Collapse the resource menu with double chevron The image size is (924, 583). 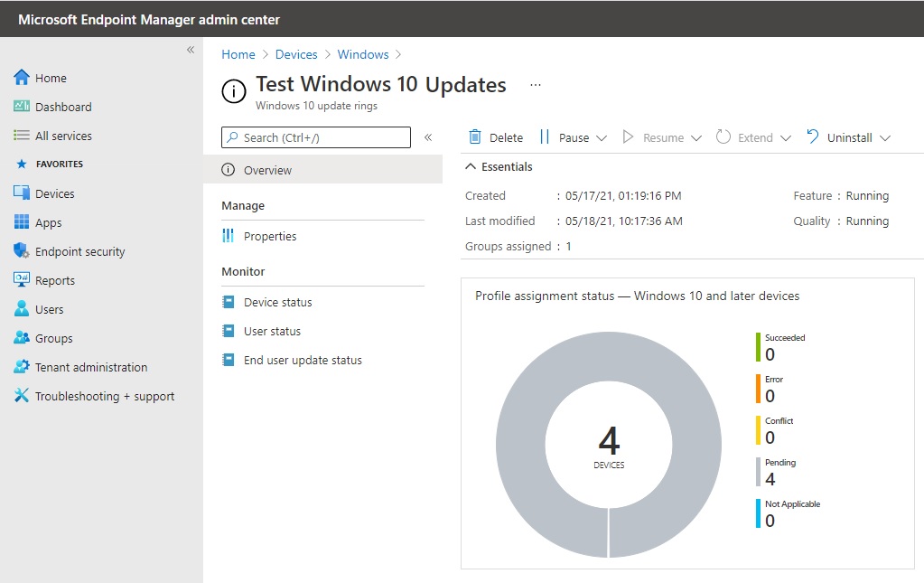[428, 137]
